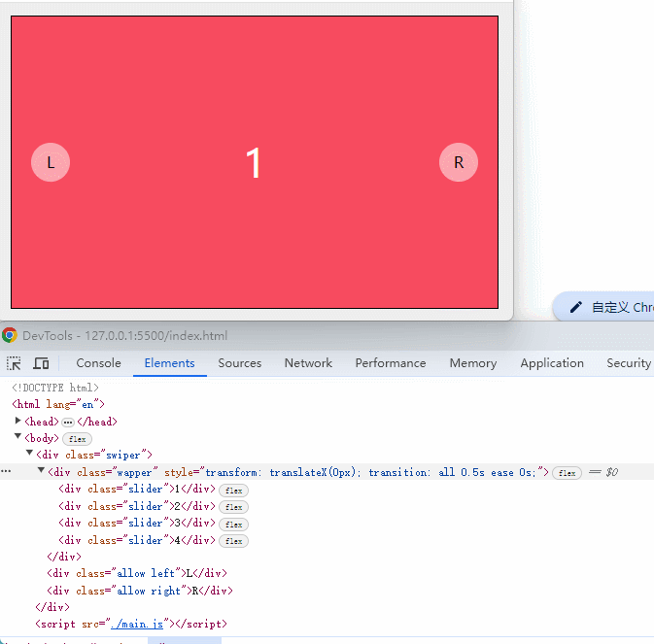Viewport: 654px width, 644px height.
Task: Switch to the Console tab
Action: [98, 363]
